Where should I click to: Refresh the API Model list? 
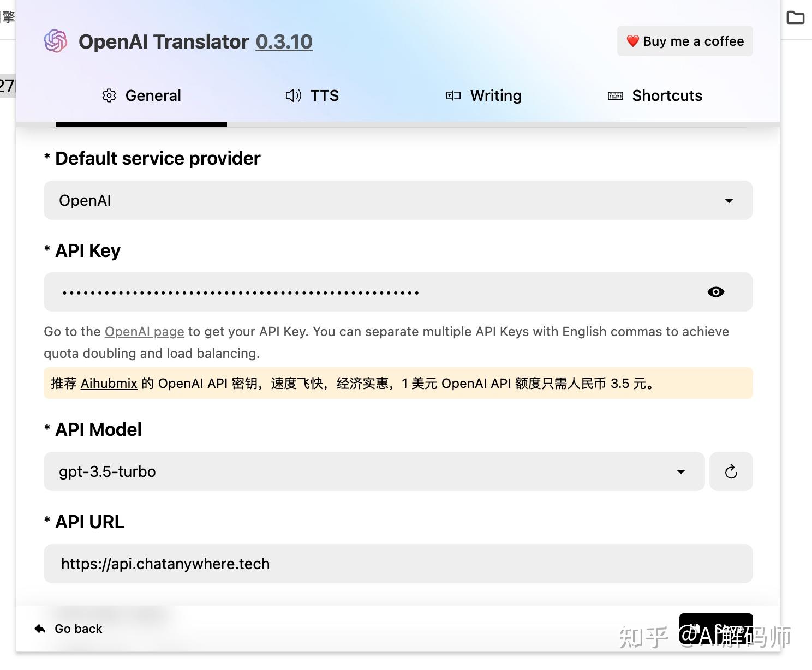point(731,471)
